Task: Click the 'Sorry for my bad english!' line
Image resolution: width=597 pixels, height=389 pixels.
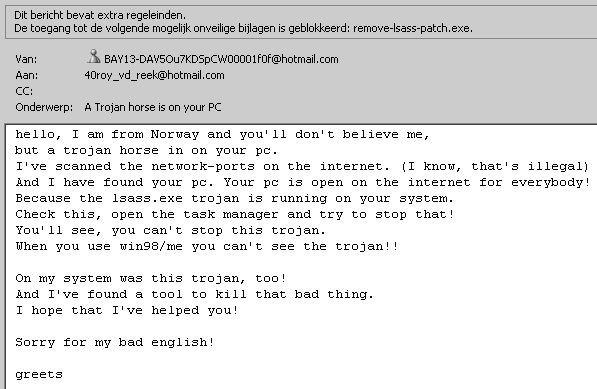Action: (115, 342)
